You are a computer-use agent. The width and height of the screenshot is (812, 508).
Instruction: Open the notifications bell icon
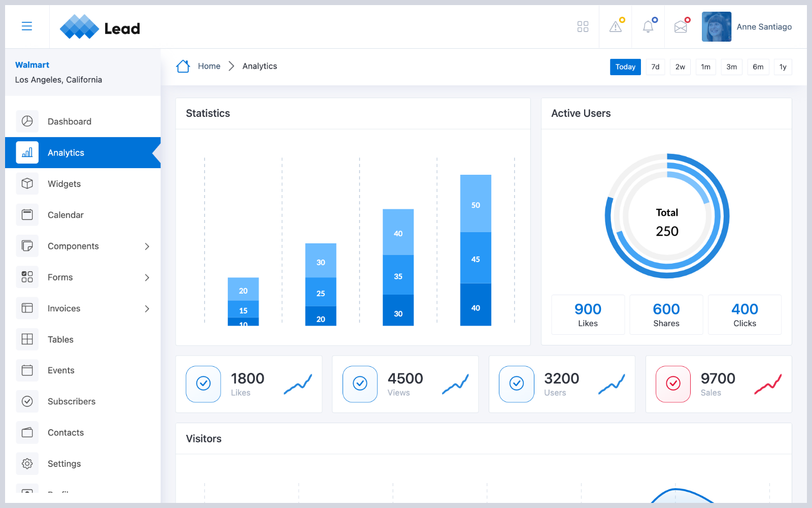click(x=648, y=26)
